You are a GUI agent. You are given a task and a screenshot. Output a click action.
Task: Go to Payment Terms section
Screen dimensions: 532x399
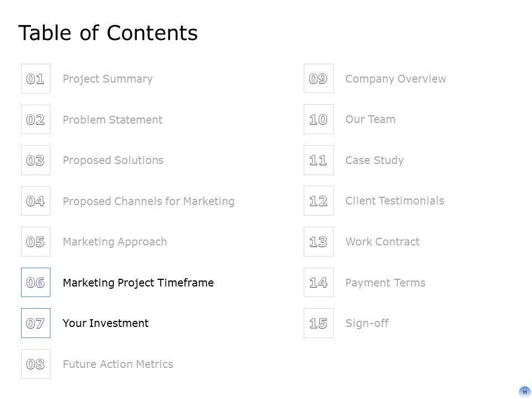[385, 283]
